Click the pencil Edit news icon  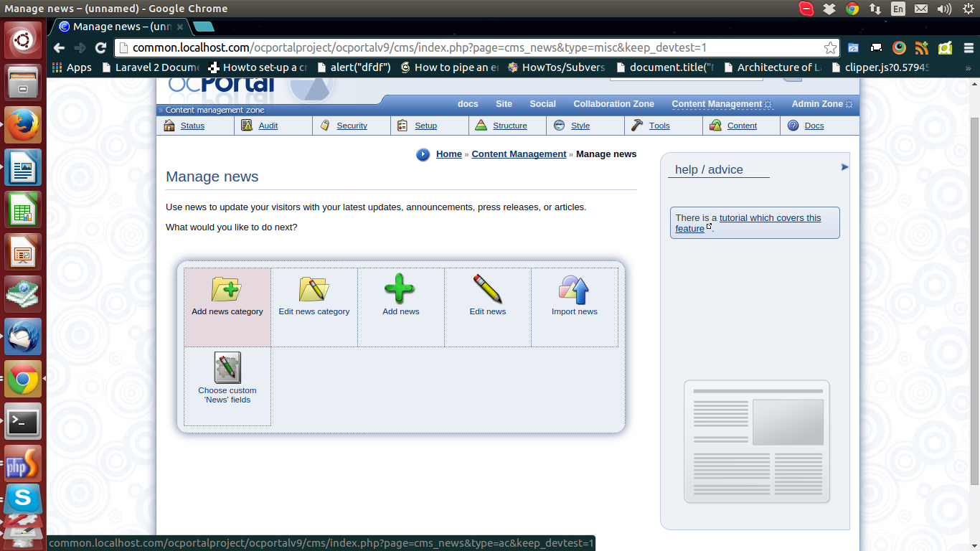coord(487,289)
